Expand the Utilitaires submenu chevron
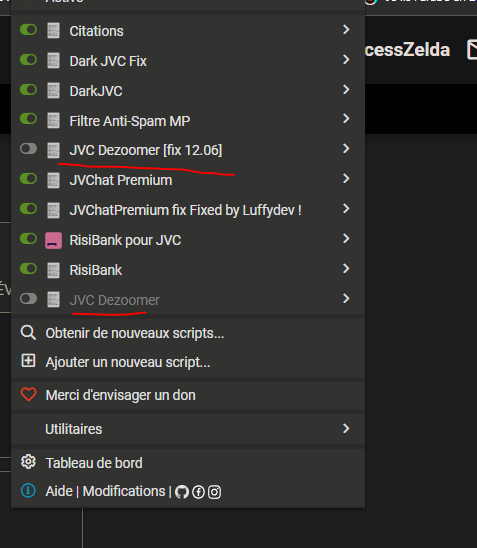The width and height of the screenshot is (477, 548). [346, 428]
